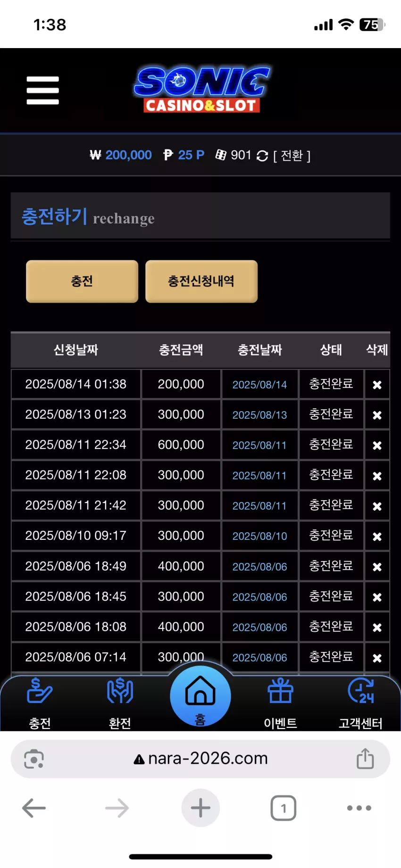The width and height of the screenshot is (401, 868).
Task: Tap the browser share icon
Action: click(x=365, y=758)
